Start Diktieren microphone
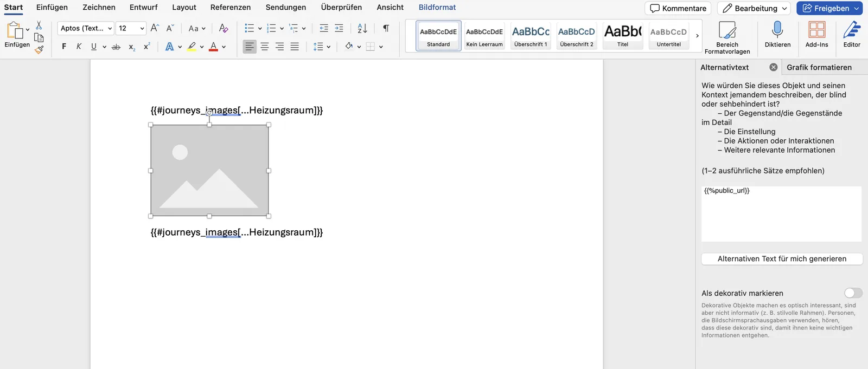This screenshot has height=369, width=868. pos(777,35)
